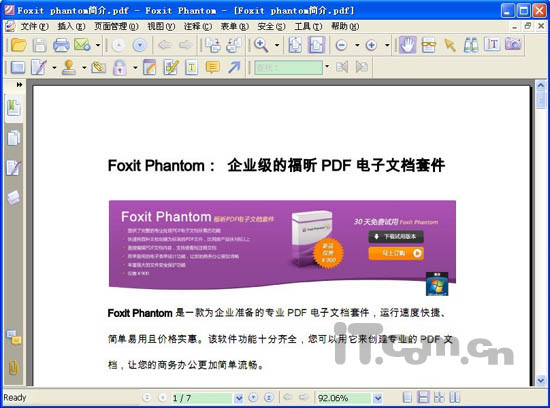Expand the dropdown next to pen sign tool
The height and width of the screenshot is (408, 550).
click(54, 67)
